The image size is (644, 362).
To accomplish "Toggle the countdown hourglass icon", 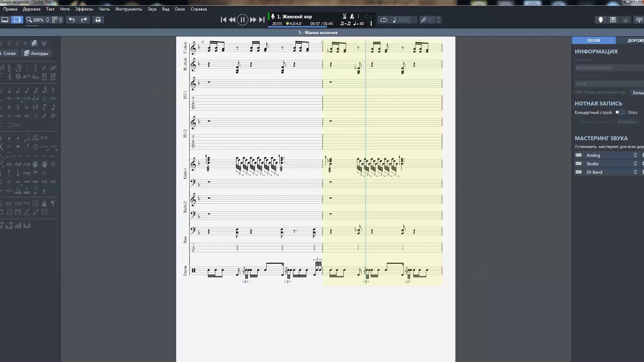I will click(x=345, y=17).
